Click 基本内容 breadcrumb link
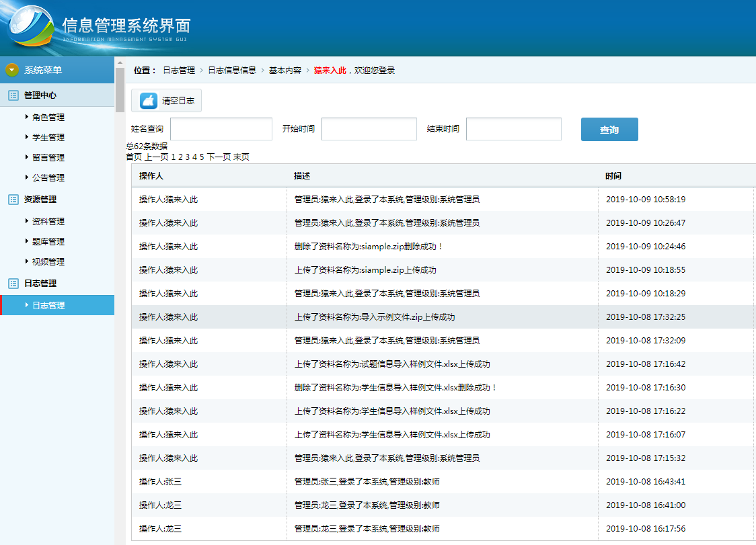This screenshot has width=756, height=545. (x=285, y=71)
